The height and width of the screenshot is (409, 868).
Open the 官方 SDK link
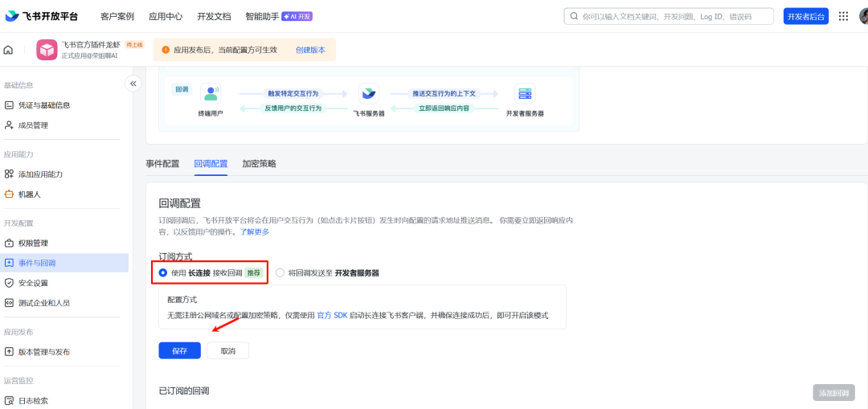[332, 316]
